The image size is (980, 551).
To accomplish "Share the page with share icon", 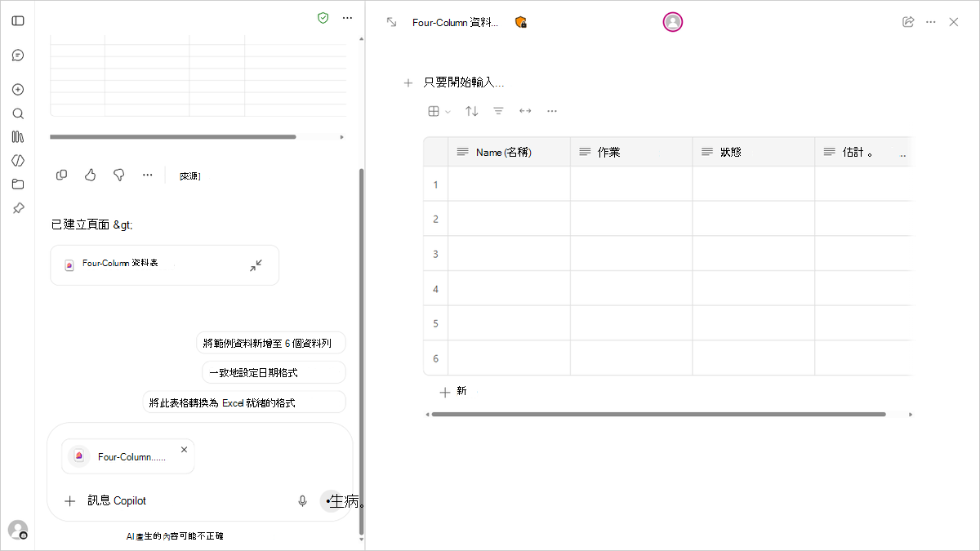I will point(907,22).
